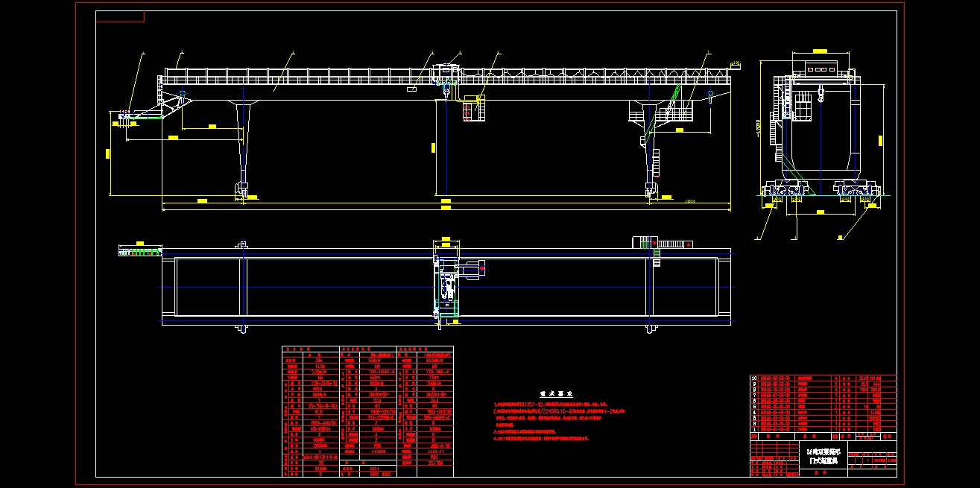Select the red specifications table at bottom
Image resolution: width=980 pixels, height=488 pixels.
pos(367,411)
